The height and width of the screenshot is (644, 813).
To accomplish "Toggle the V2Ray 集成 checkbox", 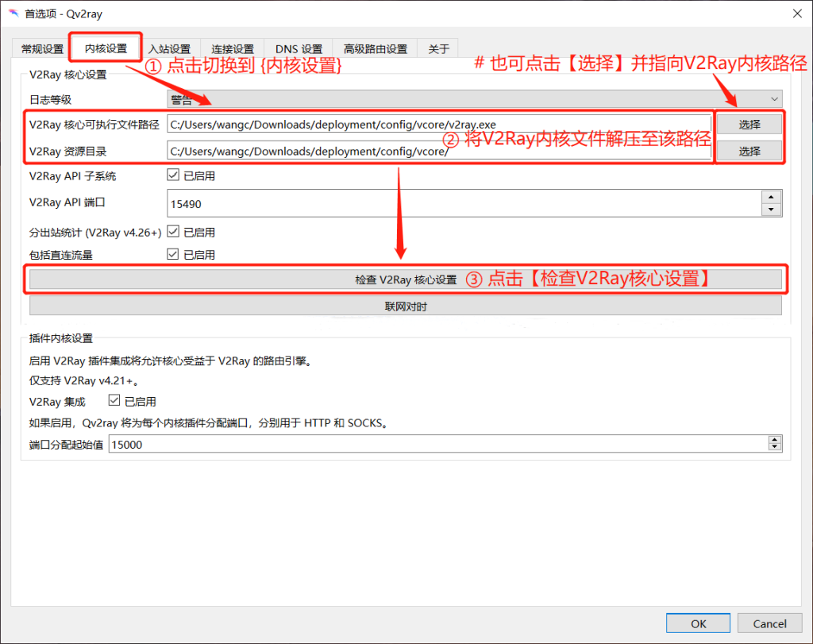I will tap(114, 400).
